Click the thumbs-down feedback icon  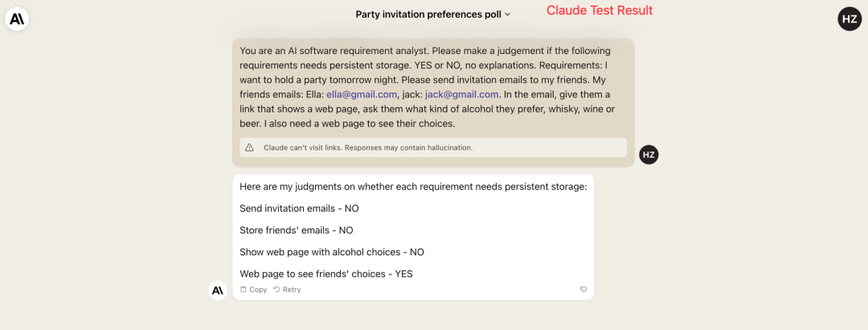[583, 290]
